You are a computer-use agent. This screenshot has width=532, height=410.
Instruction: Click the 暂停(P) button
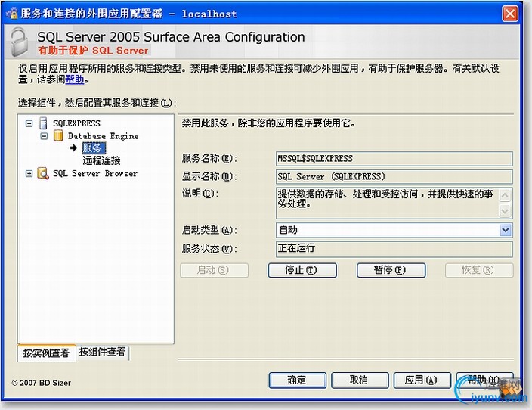coord(391,270)
